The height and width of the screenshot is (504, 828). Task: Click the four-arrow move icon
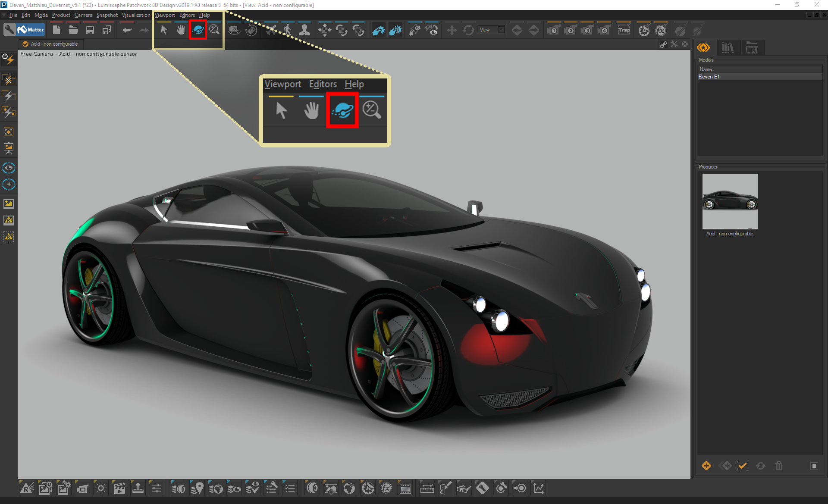(324, 30)
